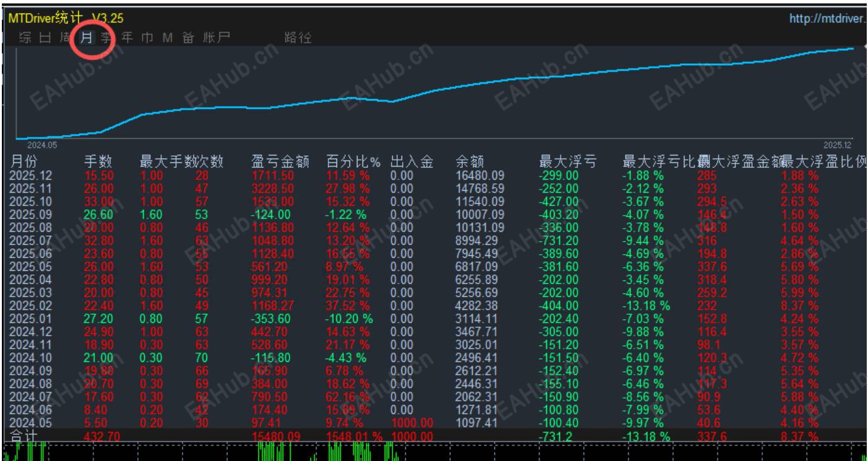
Task: Click the 百分比% column header
Action: click(354, 162)
